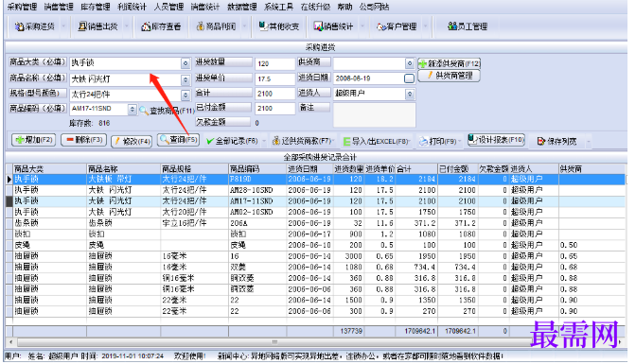Click 导入/出EXCEL(F8) import export
The image size is (636, 364).
point(376,142)
